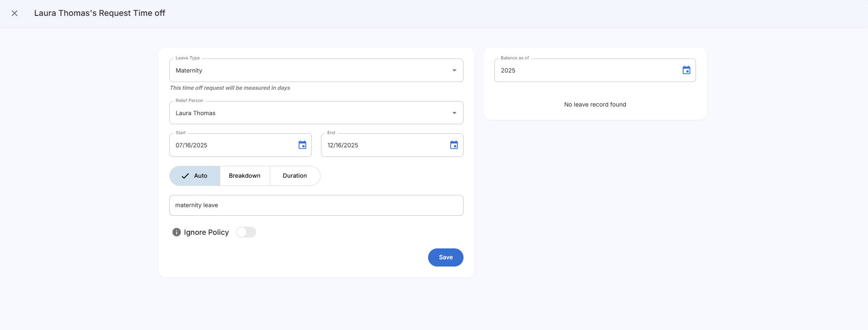This screenshot has height=330, width=868.
Task: Close the Request Time off dialog
Action: click(15, 13)
